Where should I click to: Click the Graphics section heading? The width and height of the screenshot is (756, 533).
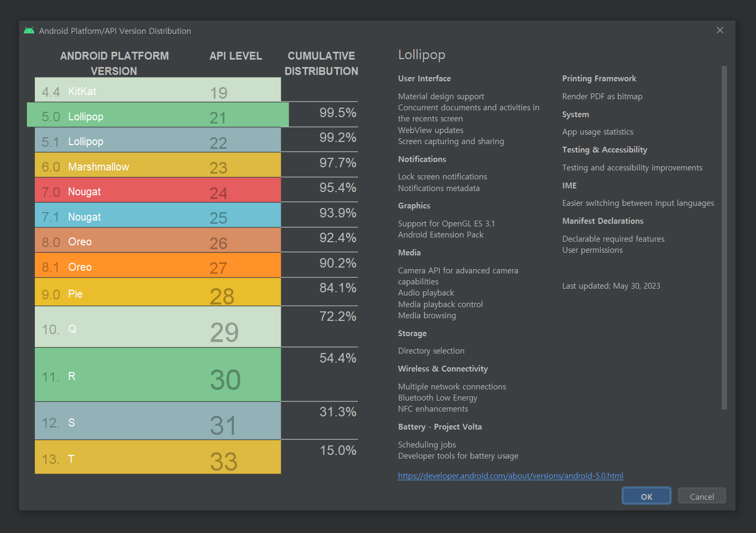[414, 206]
